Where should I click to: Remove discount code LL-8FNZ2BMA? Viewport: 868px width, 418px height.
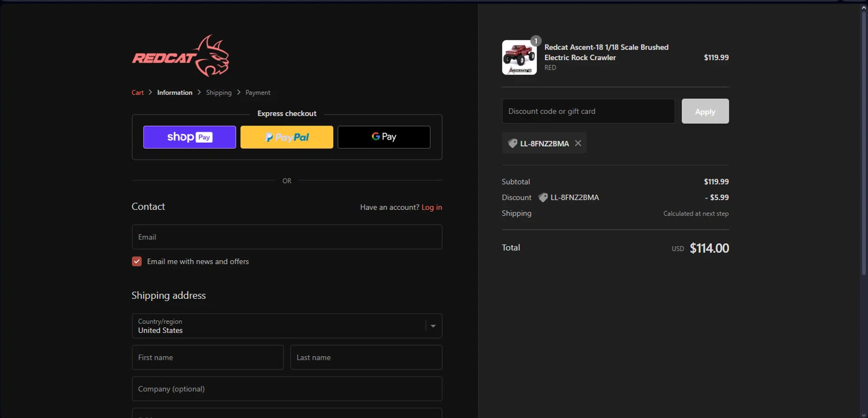point(578,143)
